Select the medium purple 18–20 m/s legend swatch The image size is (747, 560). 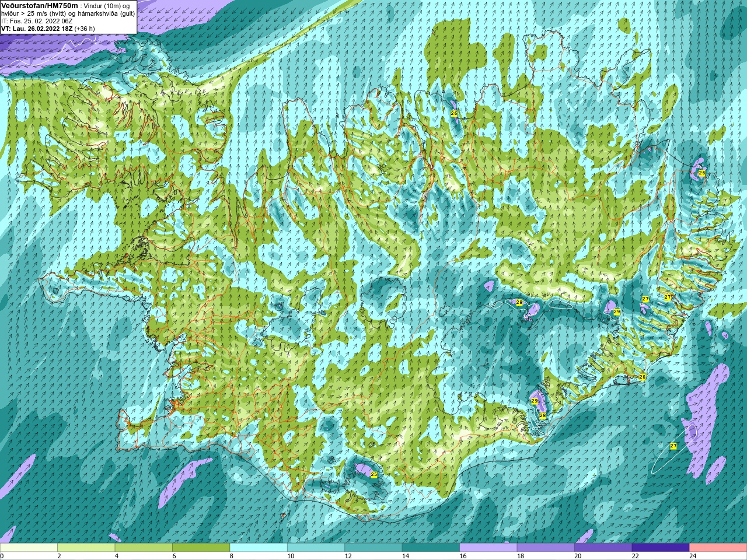click(546, 548)
